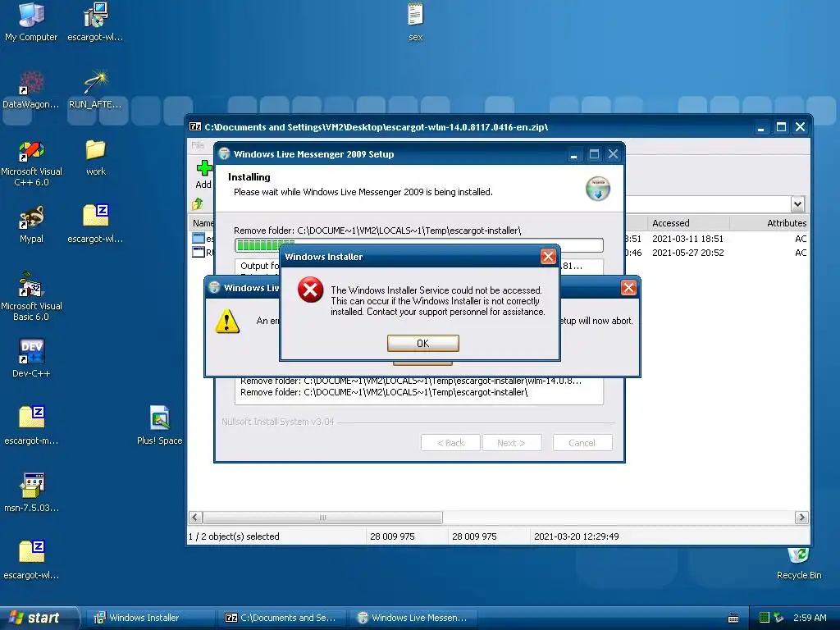Click the 7-Zip up-folder arrow icon

tap(198, 203)
